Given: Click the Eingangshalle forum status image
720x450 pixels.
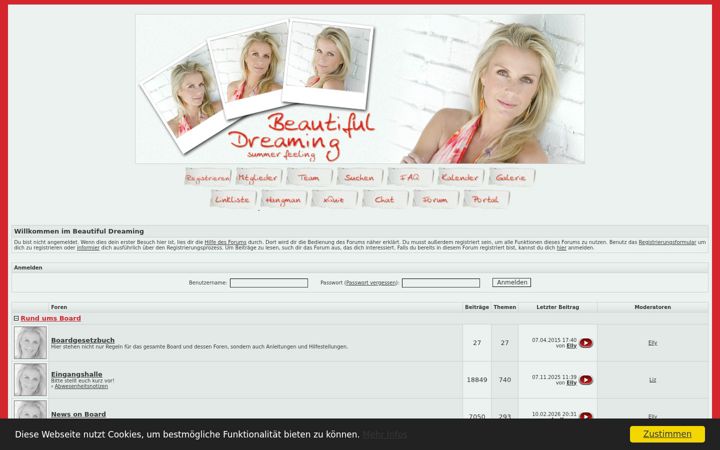Looking at the screenshot, I should pyautogui.click(x=30, y=379).
